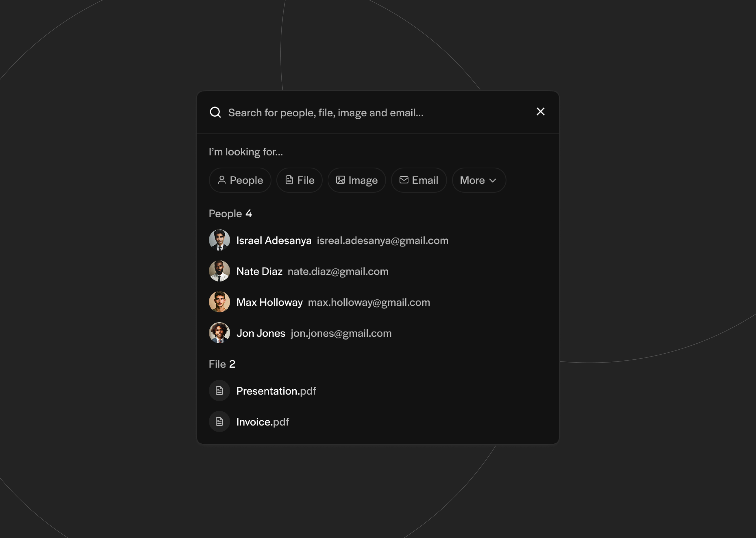Click the envelope icon in the Email filter

404,180
